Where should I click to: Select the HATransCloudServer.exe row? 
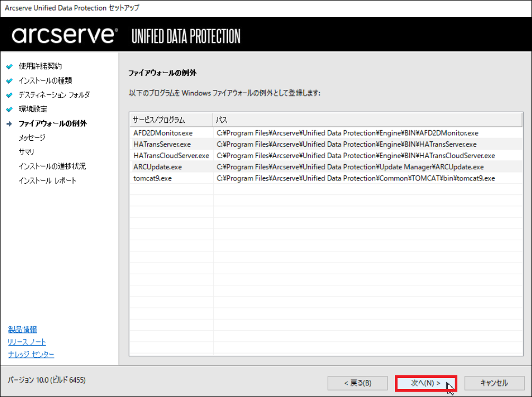click(171, 156)
